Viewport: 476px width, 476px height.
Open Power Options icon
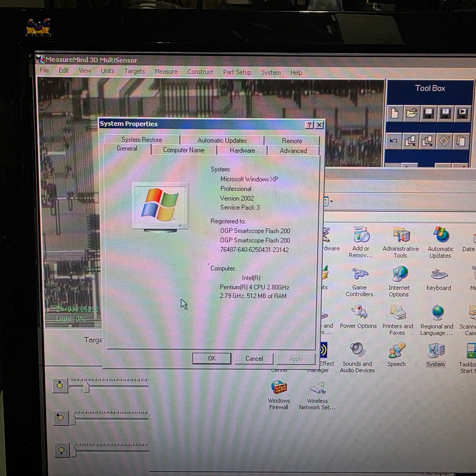(x=358, y=317)
